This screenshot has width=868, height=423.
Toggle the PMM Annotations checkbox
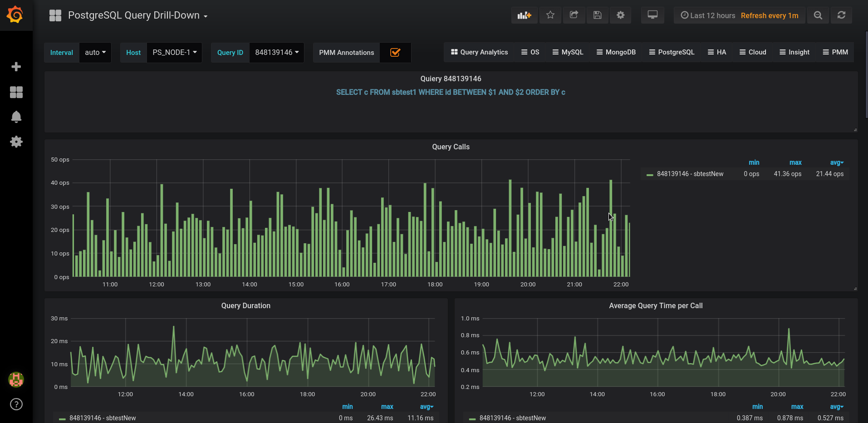tap(395, 53)
